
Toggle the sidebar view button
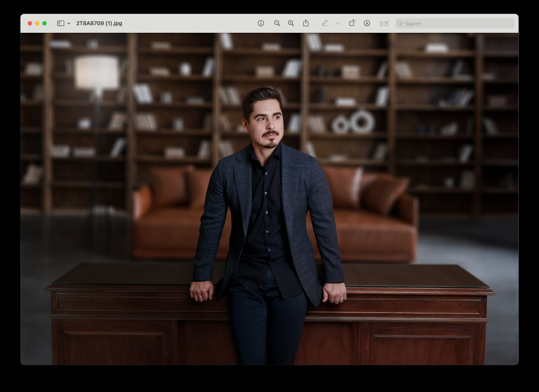tap(61, 23)
